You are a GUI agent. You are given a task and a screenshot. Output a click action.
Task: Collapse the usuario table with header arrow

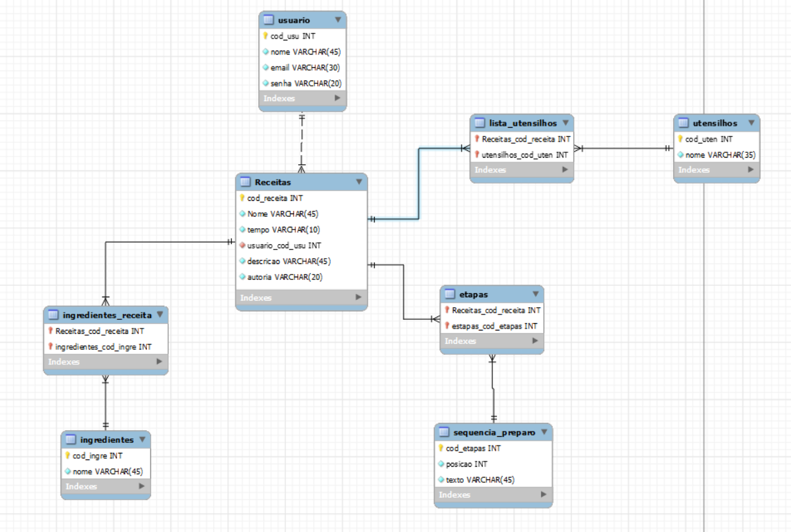338,20
